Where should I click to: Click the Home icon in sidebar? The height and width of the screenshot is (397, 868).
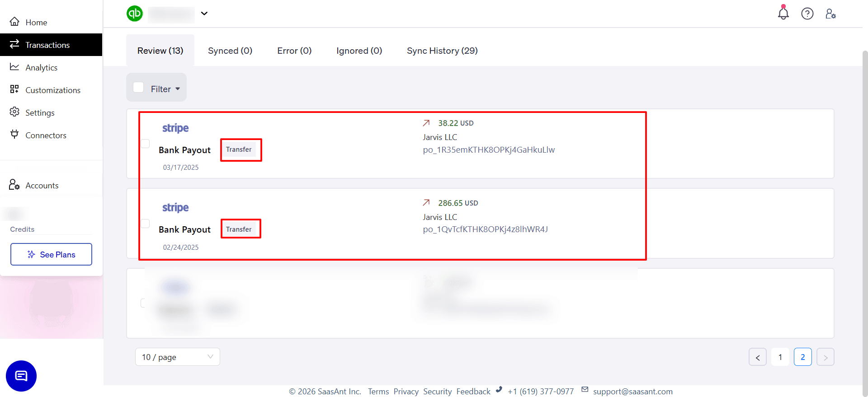(x=14, y=22)
